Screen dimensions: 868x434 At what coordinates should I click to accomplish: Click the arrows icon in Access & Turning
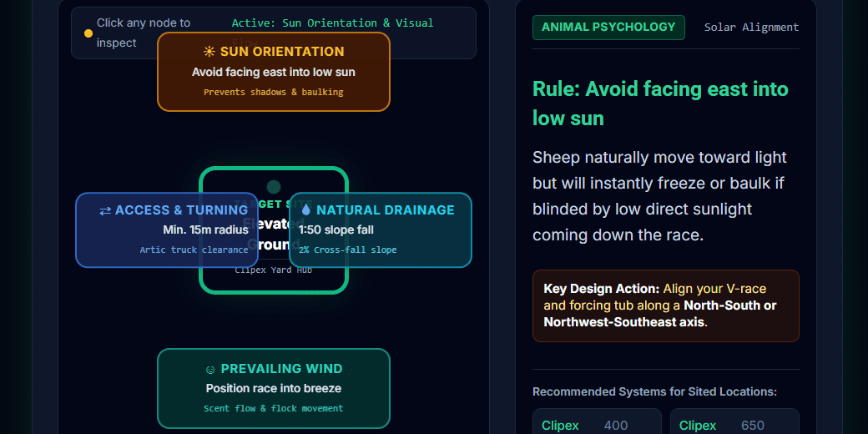(105, 210)
